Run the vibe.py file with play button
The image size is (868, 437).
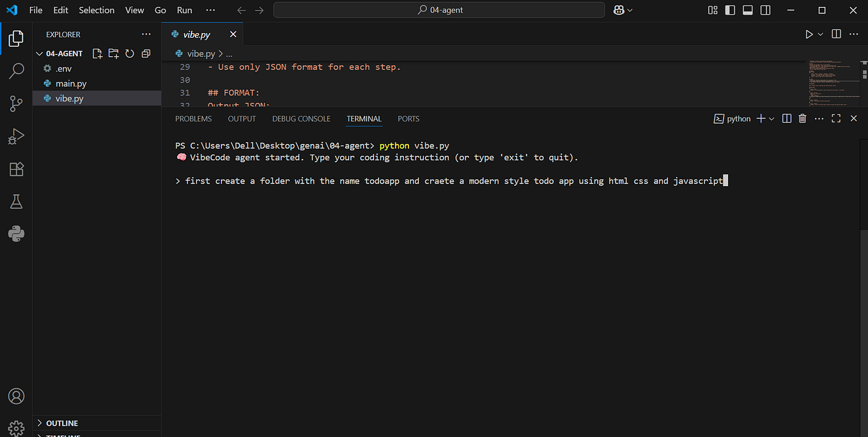tap(809, 34)
